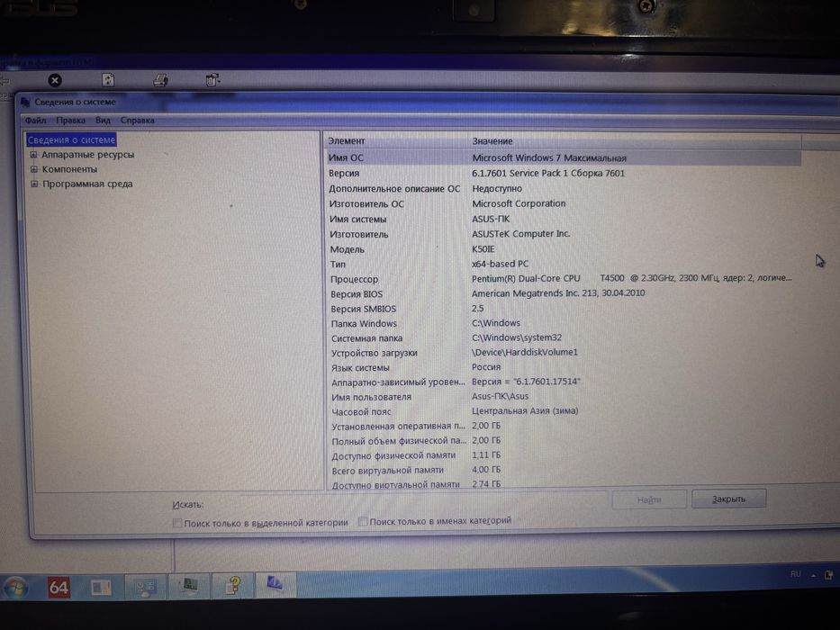The width and height of the screenshot is (840, 630).
Task: Select the Изготовитель ОС row
Action: click(x=563, y=203)
